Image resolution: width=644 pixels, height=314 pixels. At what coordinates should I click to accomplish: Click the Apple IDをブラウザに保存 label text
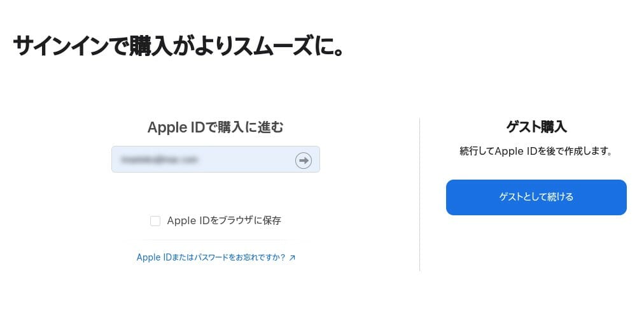coord(224,221)
